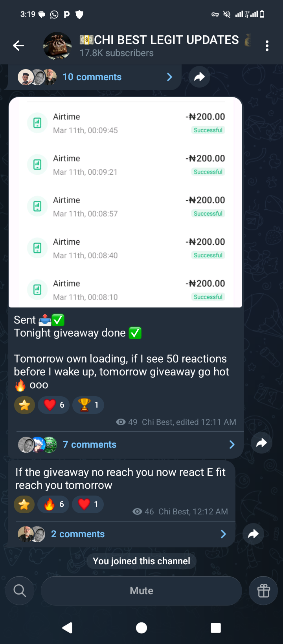
Task: Share the airtime giveaway post
Action: point(261,443)
